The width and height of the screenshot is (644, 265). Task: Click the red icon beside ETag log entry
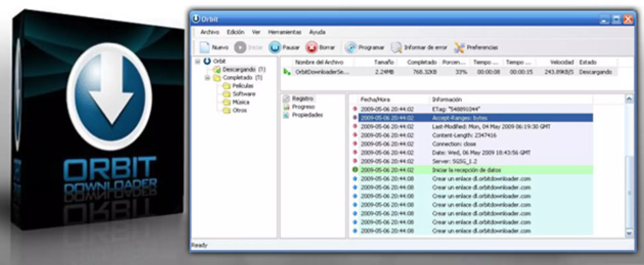coord(355,109)
